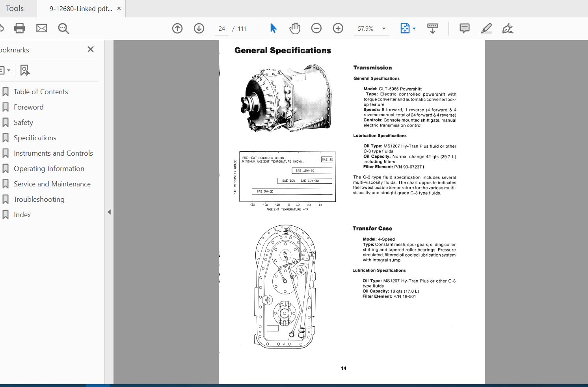Select the Highlight pencil tool
The height and width of the screenshot is (387, 588).
point(486,28)
